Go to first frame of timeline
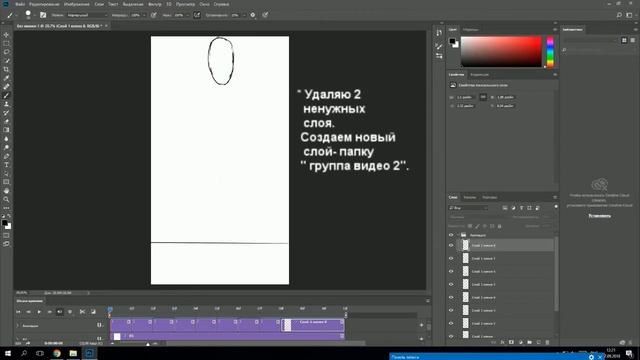640x360 pixels. (x=18, y=312)
